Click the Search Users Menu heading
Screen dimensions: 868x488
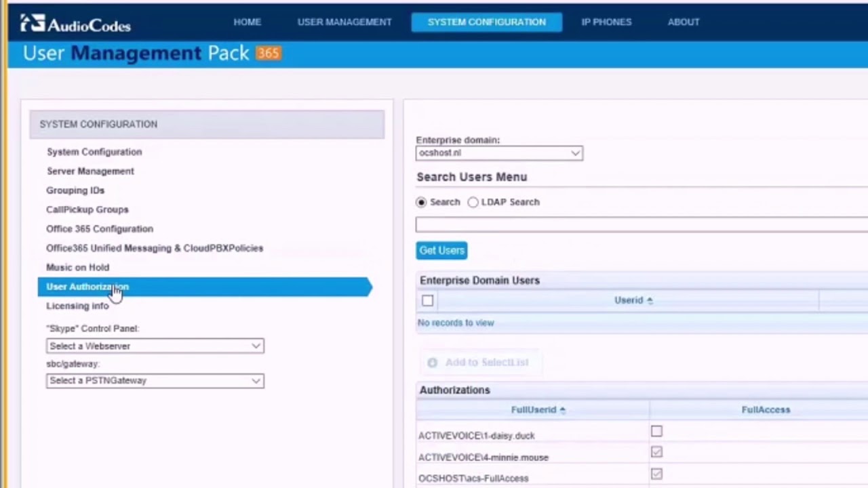[472, 177]
